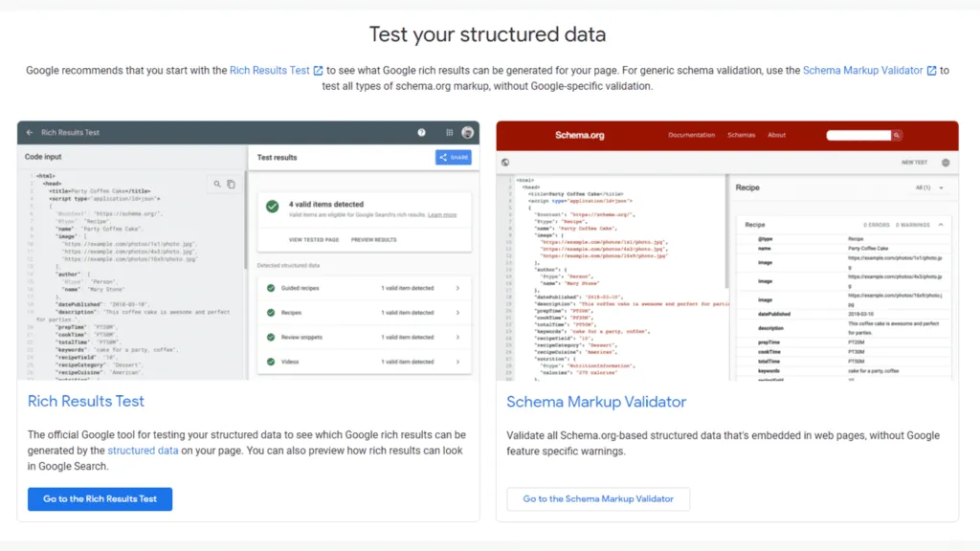Open the Google apps grid icon
Image resolution: width=980 pixels, height=551 pixels.
(x=450, y=132)
